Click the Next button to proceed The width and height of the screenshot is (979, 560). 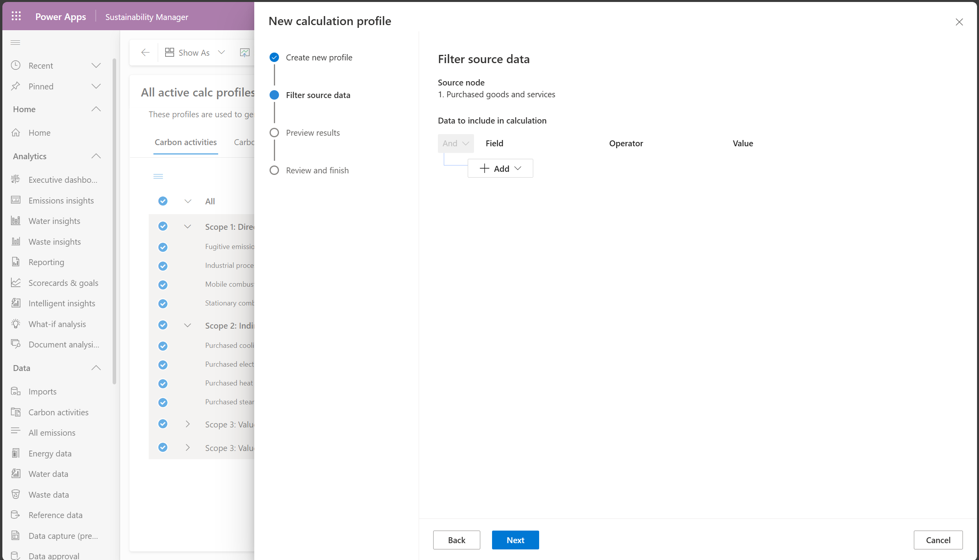[516, 540]
